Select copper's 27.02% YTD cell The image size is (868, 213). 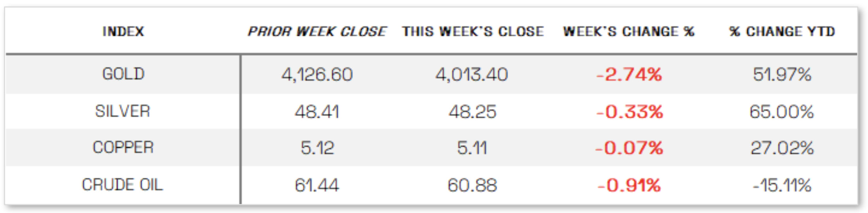click(782, 148)
